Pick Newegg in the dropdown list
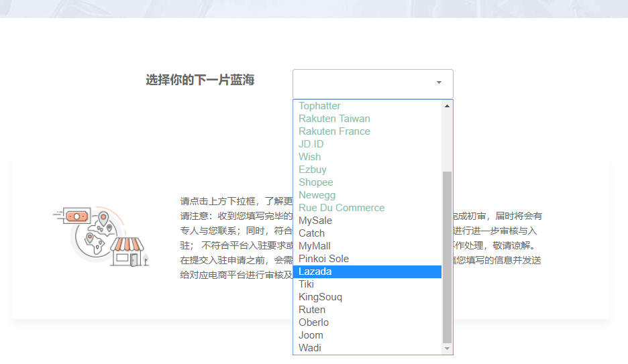 point(367,195)
